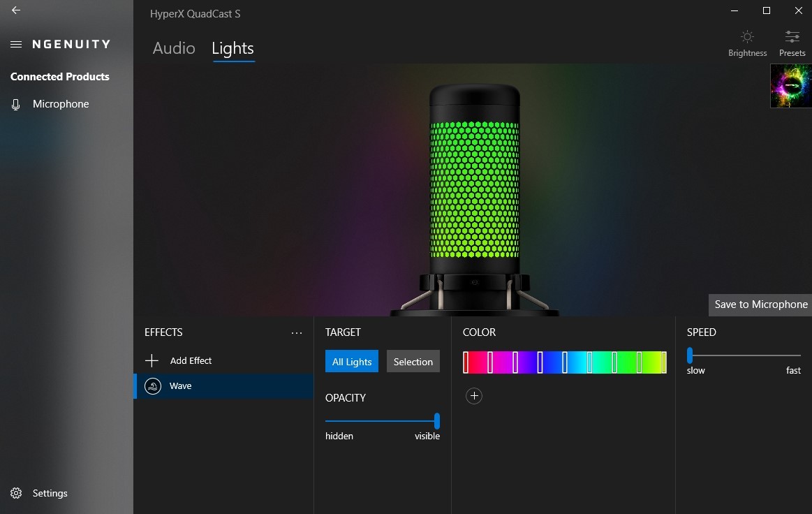
Task: Select the Wave effect row
Action: (x=223, y=386)
